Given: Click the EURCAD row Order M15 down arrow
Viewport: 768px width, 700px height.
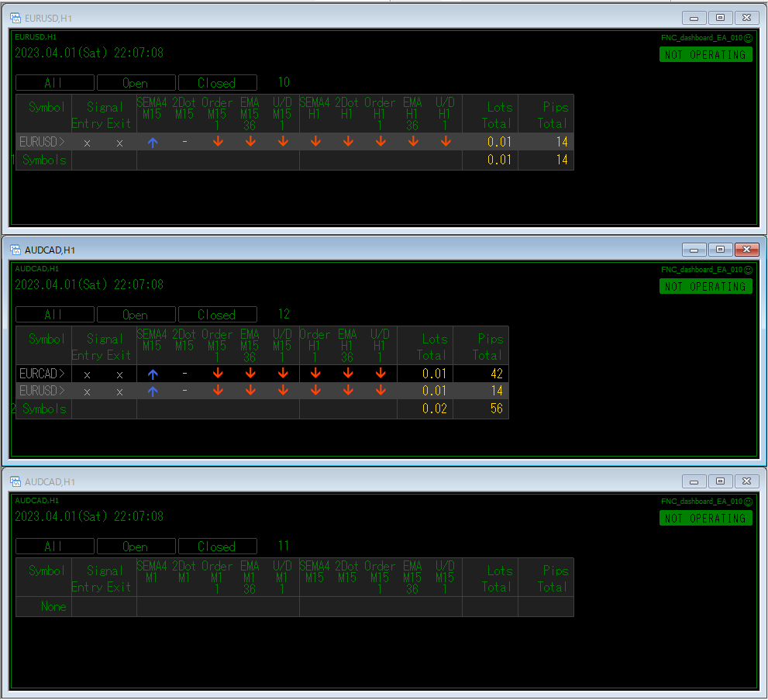Looking at the screenshot, I should pos(218,374).
